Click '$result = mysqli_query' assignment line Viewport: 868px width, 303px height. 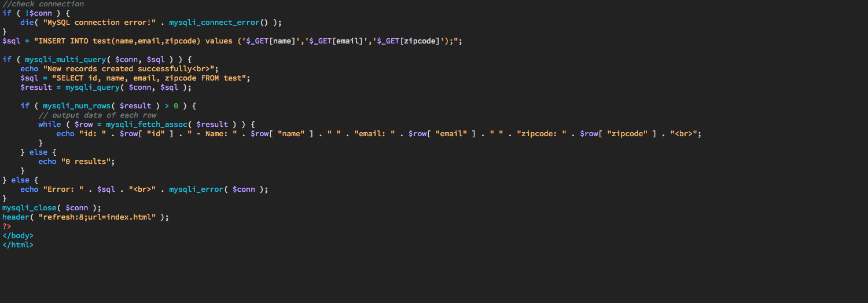tap(106, 87)
